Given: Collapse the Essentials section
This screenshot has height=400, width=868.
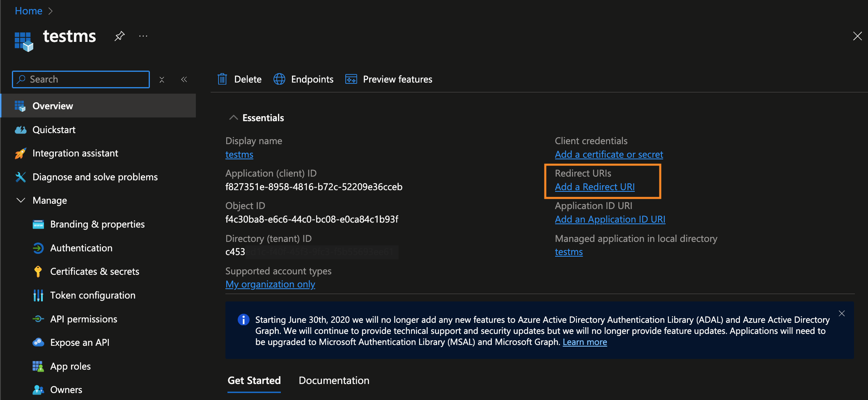Looking at the screenshot, I should [x=233, y=118].
